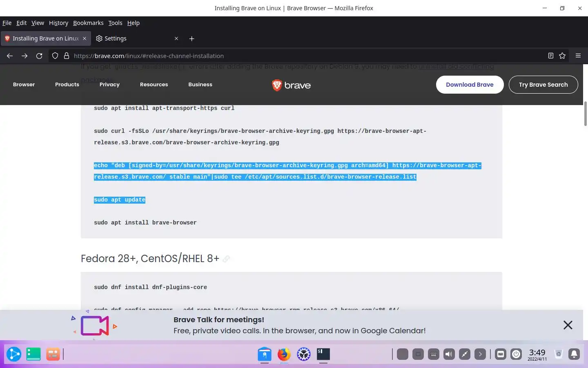Switch to Firefox in the dock
The image size is (588, 368).
coord(284,354)
